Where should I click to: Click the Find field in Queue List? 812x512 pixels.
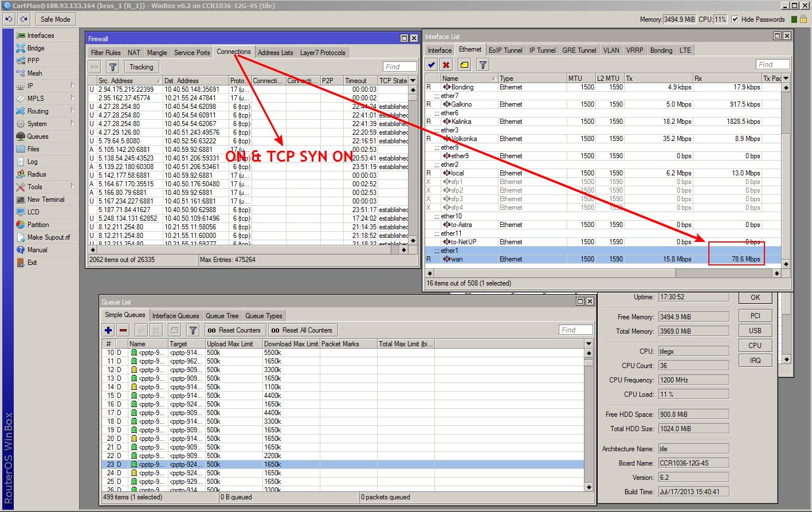(576, 330)
